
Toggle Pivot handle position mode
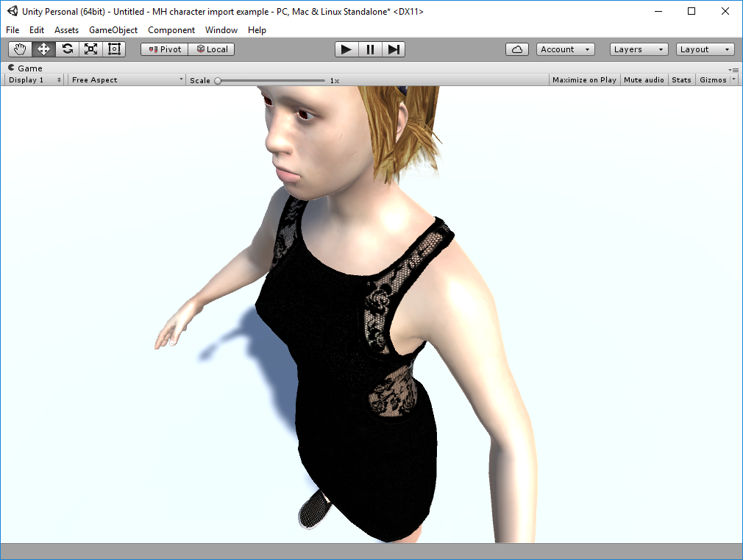pyautogui.click(x=164, y=49)
